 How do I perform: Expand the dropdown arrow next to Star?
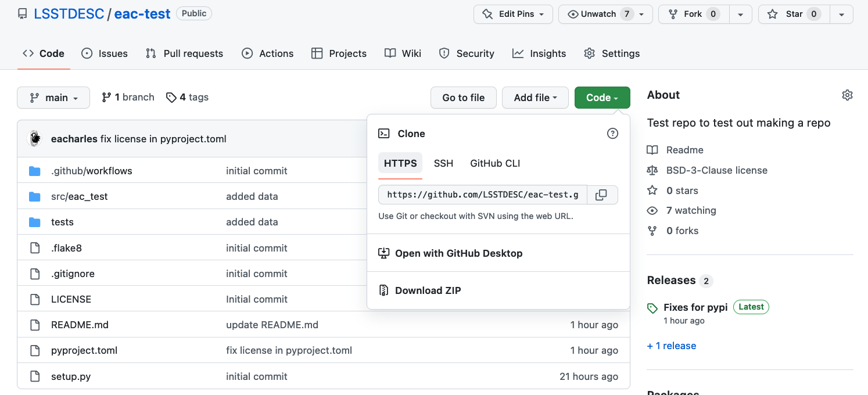pyautogui.click(x=841, y=14)
